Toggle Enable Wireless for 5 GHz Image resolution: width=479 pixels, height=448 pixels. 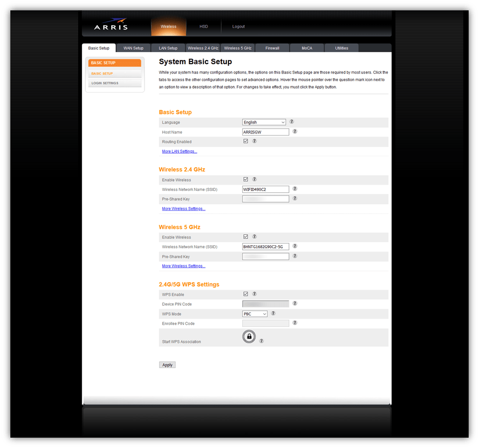tap(245, 236)
